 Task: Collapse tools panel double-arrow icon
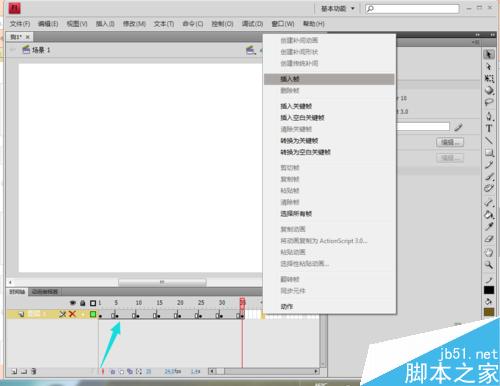tap(493, 35)
